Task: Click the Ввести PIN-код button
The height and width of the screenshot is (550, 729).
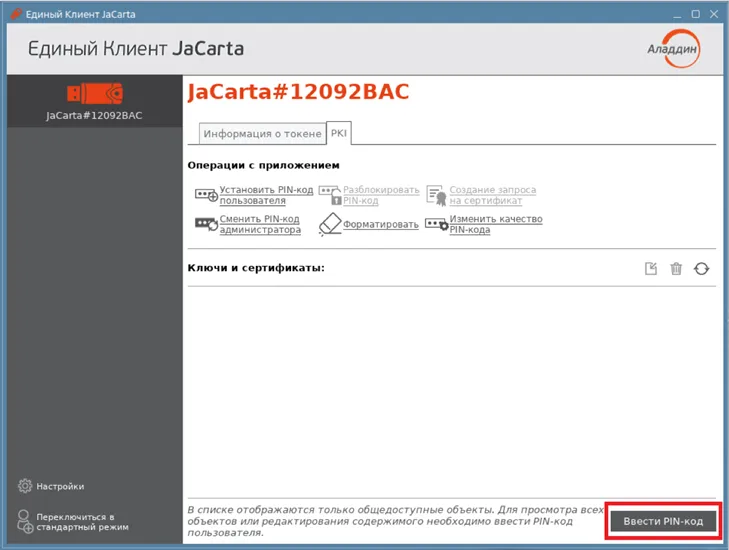Action: point(663,521)
